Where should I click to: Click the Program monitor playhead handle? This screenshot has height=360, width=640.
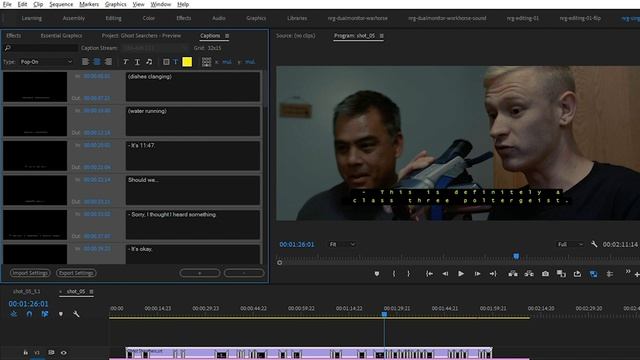click(516, 256)
